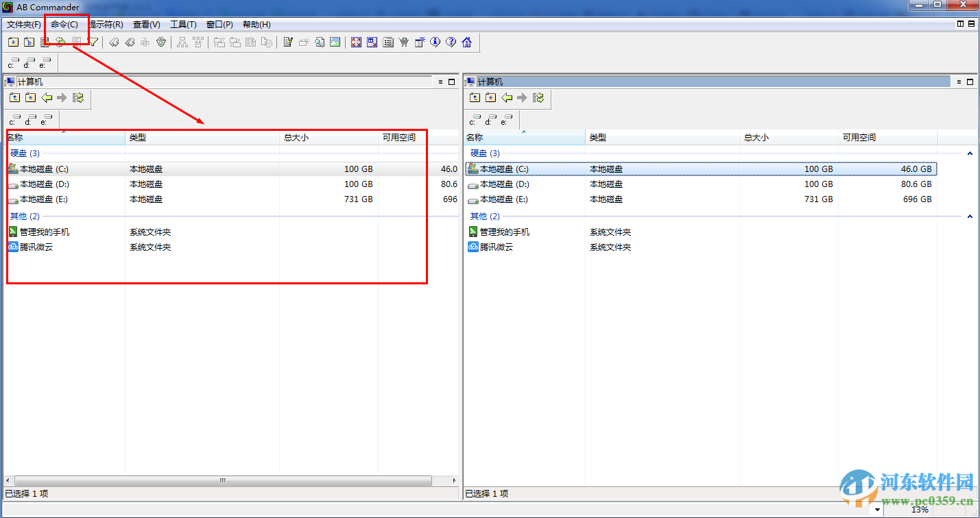Image resolution: width=980 pixels, height=518 pixels.
Task: Maximize the left panel with its square button
Action: click(451, 82)
